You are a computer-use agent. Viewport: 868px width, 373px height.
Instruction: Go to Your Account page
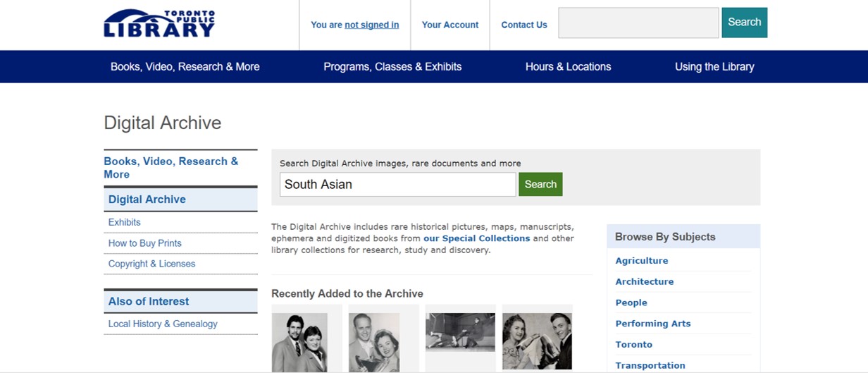[449, 25]
